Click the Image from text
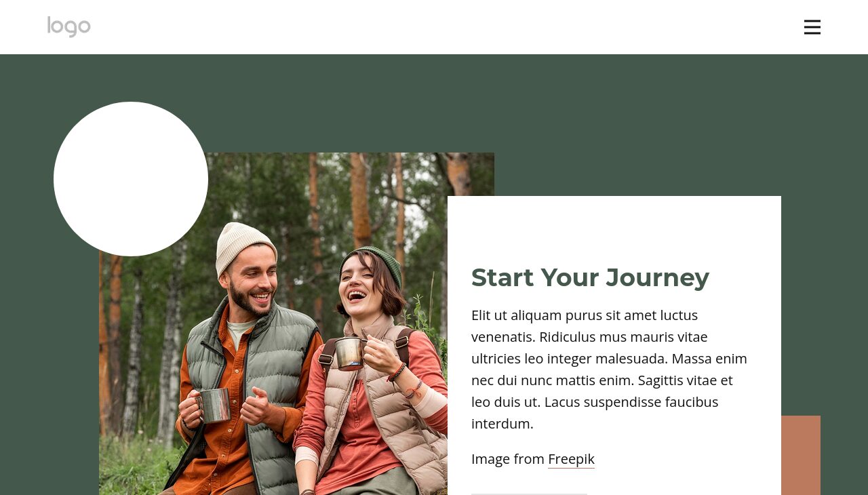Viewport: 868px width, 495px height. 508,459
